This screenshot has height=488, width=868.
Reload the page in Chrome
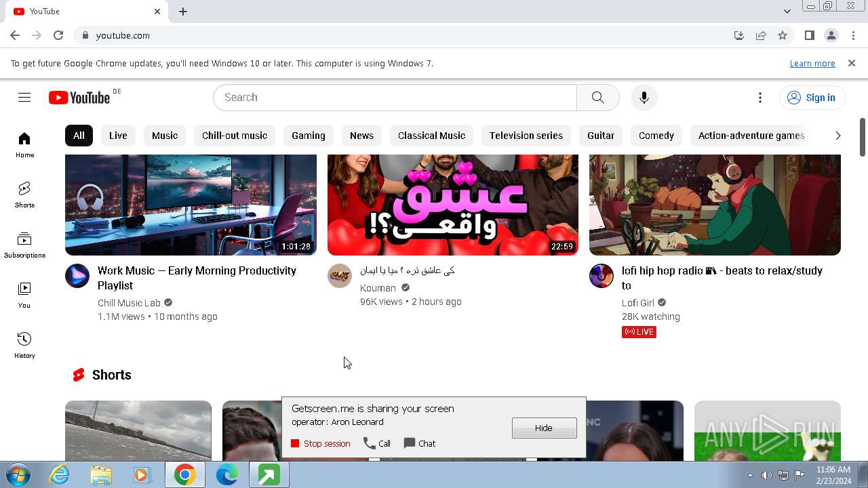click(58, 35)
